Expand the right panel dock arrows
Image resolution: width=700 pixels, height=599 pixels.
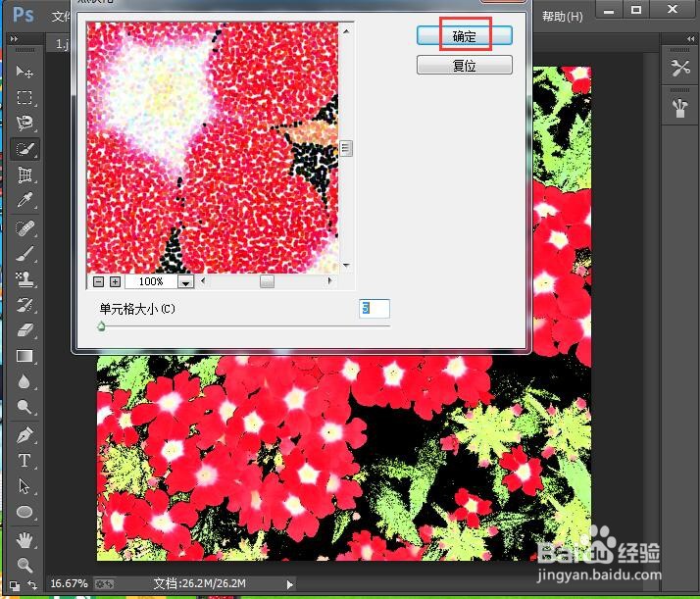690,39
